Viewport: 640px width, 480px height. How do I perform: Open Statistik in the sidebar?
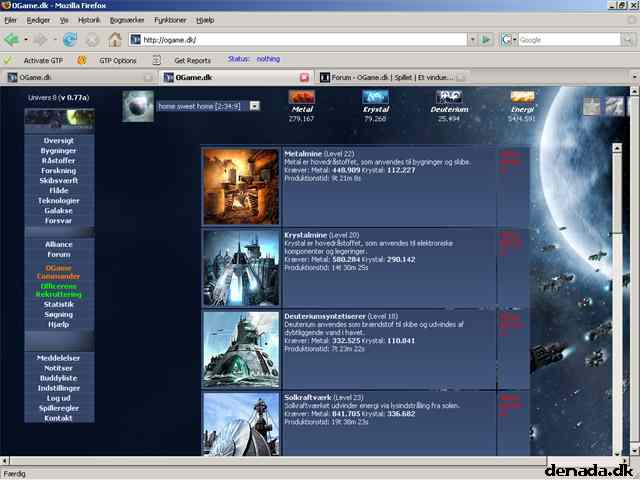point(59,304)
